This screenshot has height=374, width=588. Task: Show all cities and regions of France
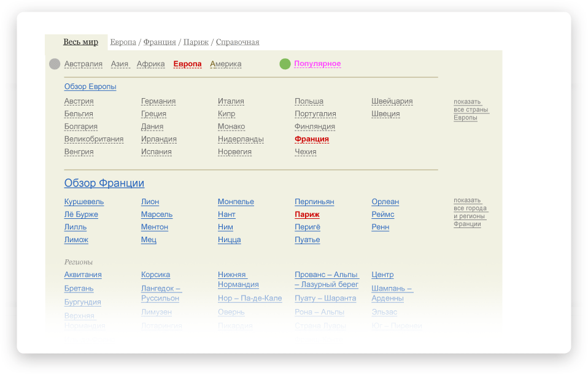(x=471, y=212)
